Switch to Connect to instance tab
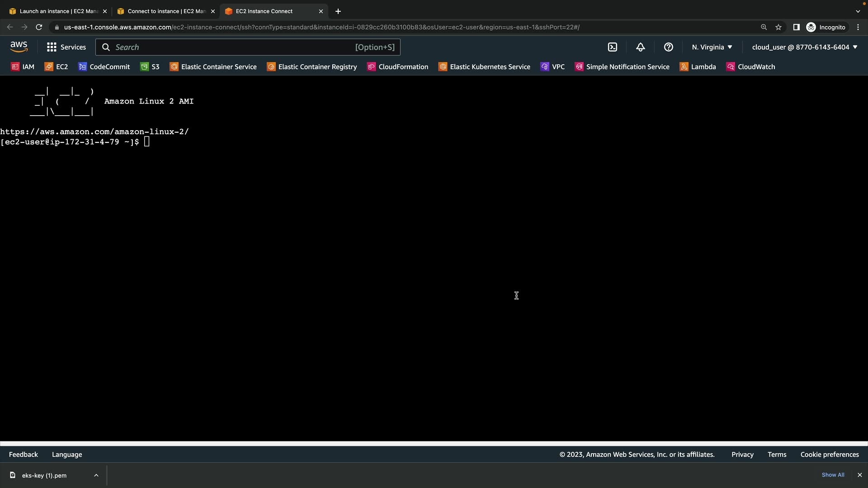This screenshot has width=868, height=488. tap(163, 11)
